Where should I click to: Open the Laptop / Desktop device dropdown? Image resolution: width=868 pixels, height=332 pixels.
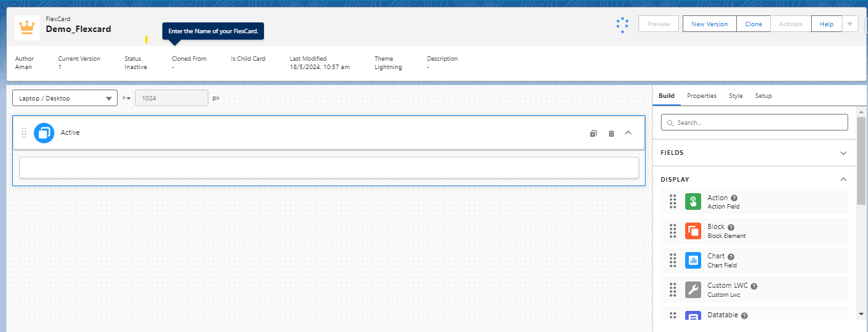pyautogui.click(x=65, y=99)
